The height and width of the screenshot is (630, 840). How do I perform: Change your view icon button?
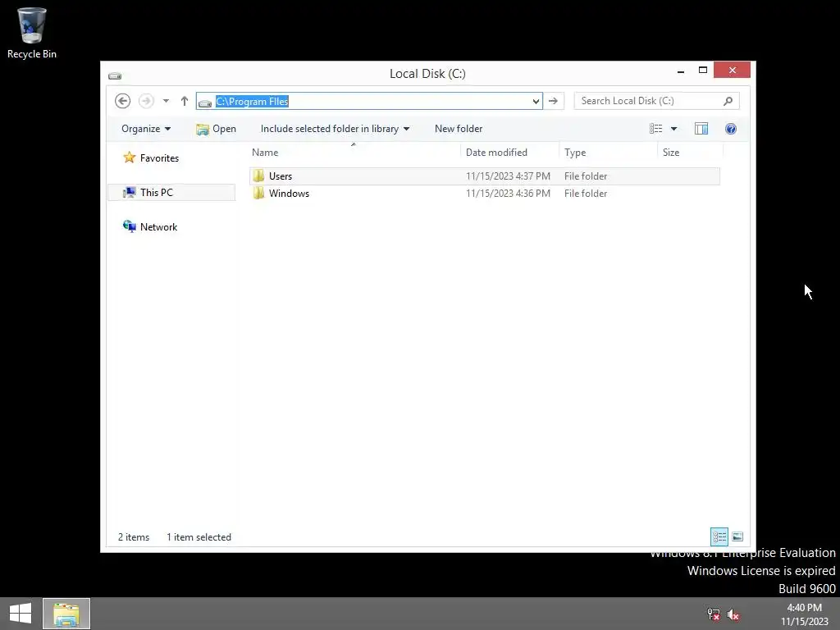[x=655, y=129]
